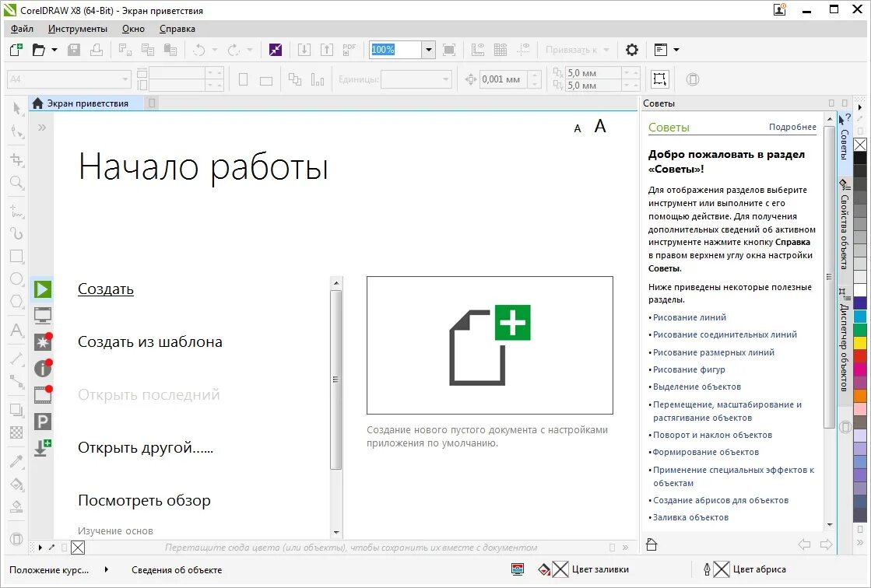Open the Окно menu
871x588 pixels.
point(133,29)
